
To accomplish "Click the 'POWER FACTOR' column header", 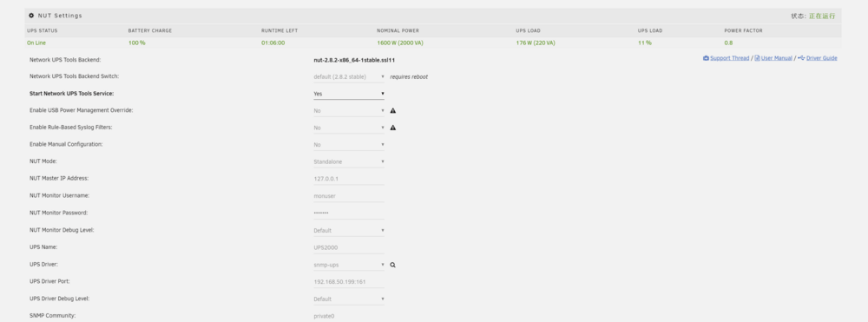I will point(743,30).
